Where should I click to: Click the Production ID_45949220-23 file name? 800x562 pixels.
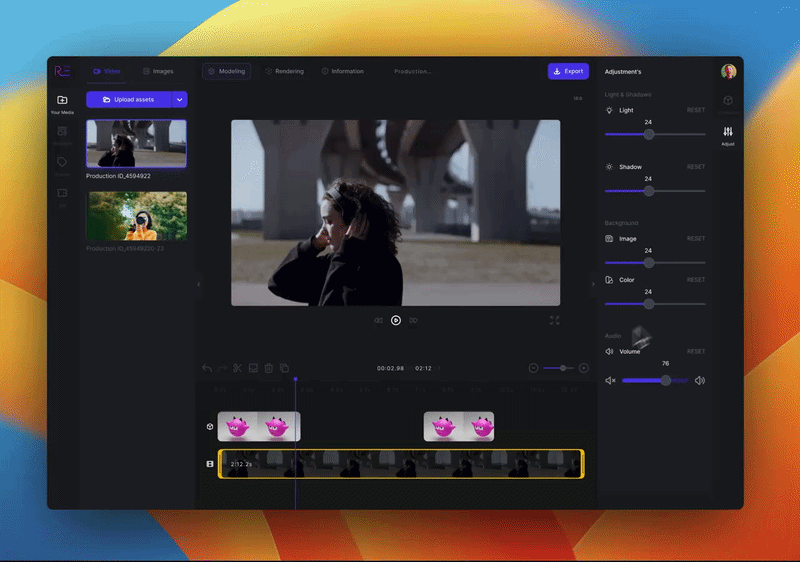(x=125, y=249)
